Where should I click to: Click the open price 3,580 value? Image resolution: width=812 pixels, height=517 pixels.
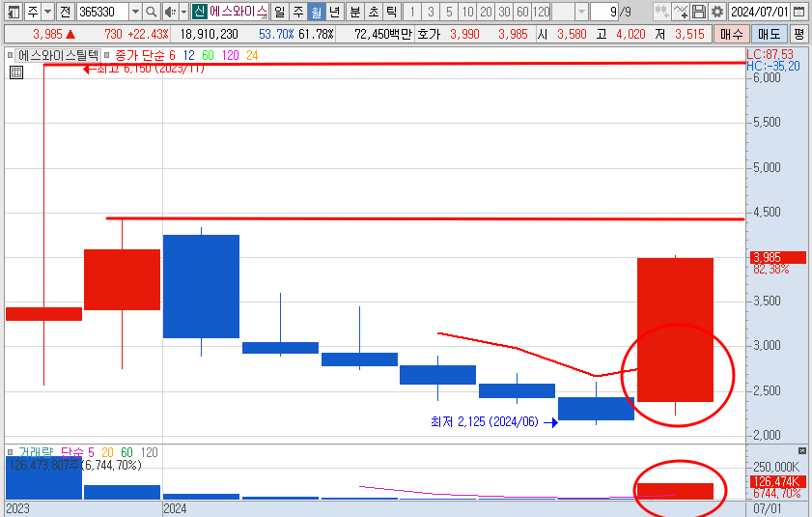(572, 34)
